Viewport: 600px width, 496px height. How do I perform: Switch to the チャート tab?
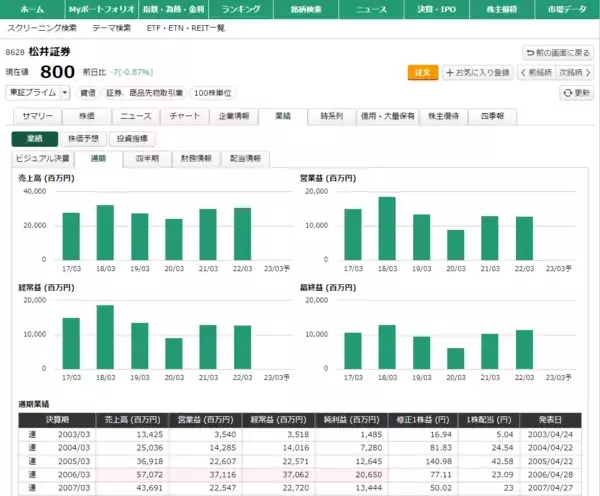coord(184,116)
